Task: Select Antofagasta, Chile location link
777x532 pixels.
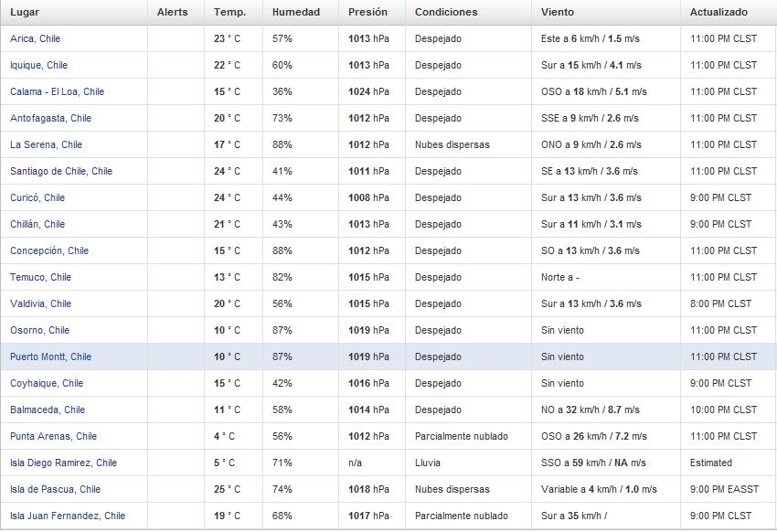Action: click(x=50, y=119)
